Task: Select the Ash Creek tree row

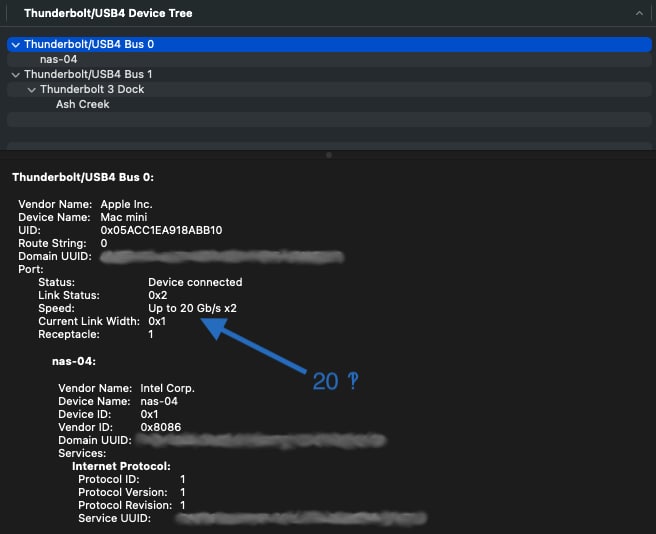Action: (x=329, y=104)
